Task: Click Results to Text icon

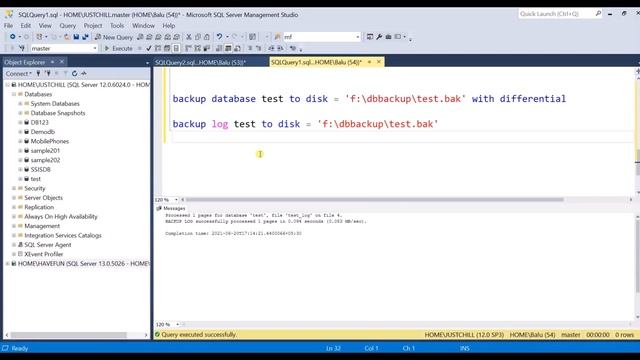Action: tap(219, 48)
